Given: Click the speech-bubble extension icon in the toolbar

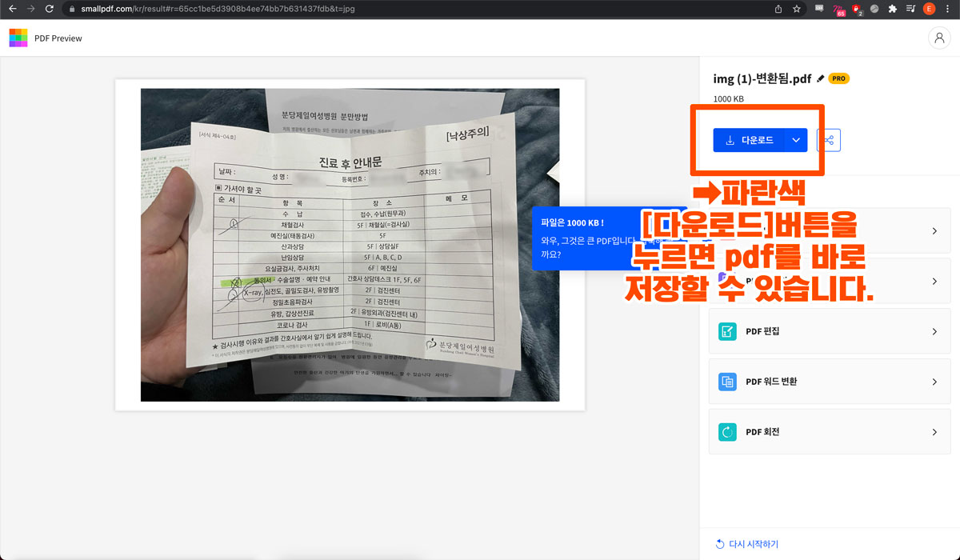Looking at the screenshot, I should [x=818, y=9].
